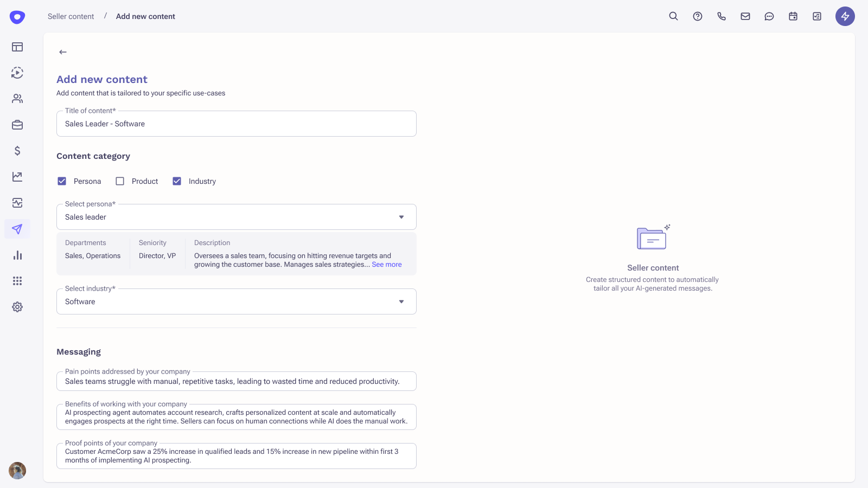Click the settings gear at sidebar bottom
This screenshot has height=488, width=868.
[17, 307]
